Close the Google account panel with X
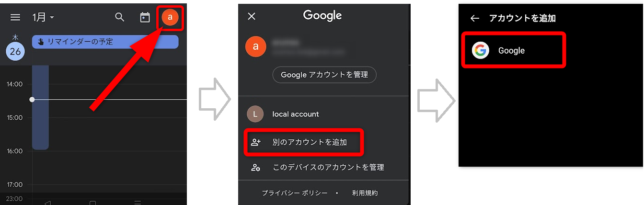This screenshot has height=205, width=644. pos(252,16)
